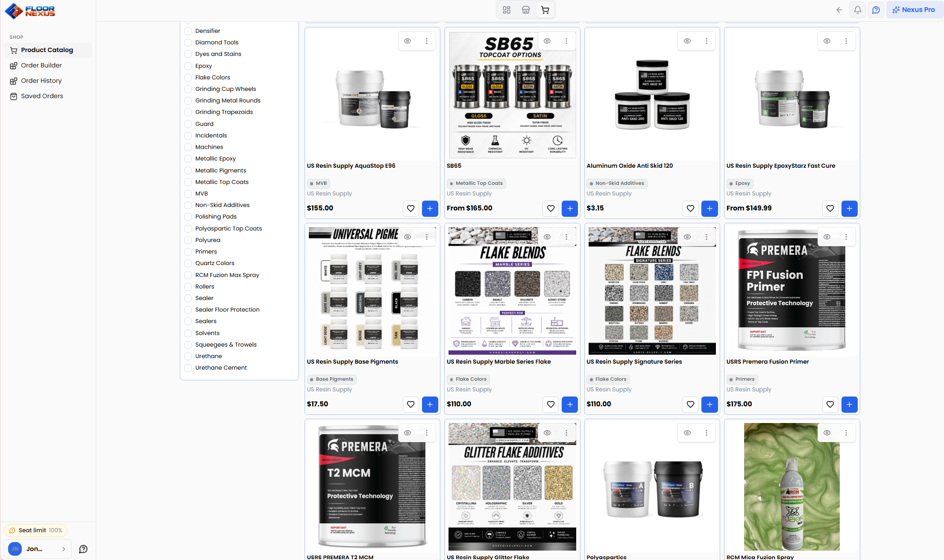
Task: Open Order Builder in sidebar
Action: (48, 65)
